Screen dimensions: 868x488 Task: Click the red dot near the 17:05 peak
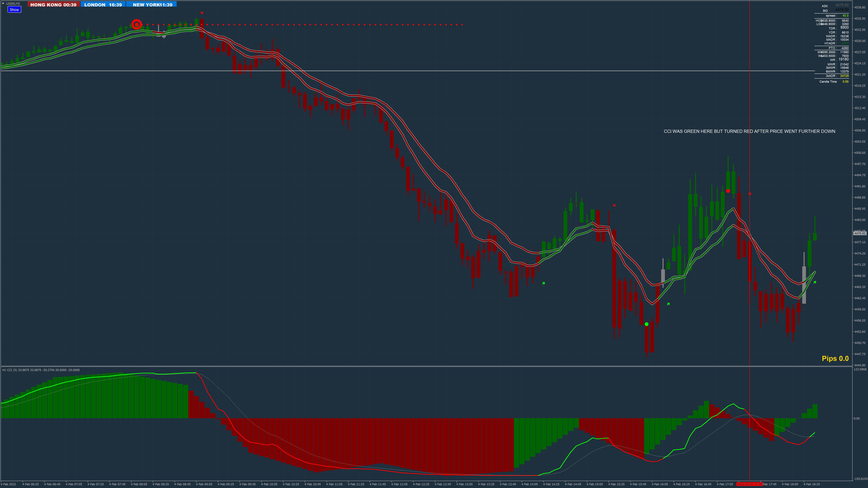(728, 191)
